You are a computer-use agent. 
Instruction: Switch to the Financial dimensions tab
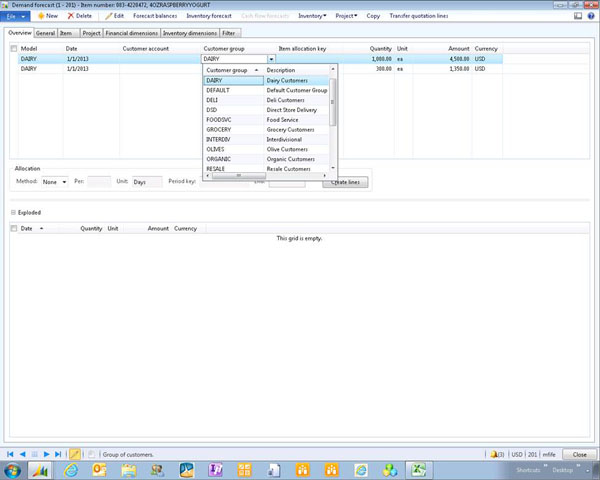131,33
